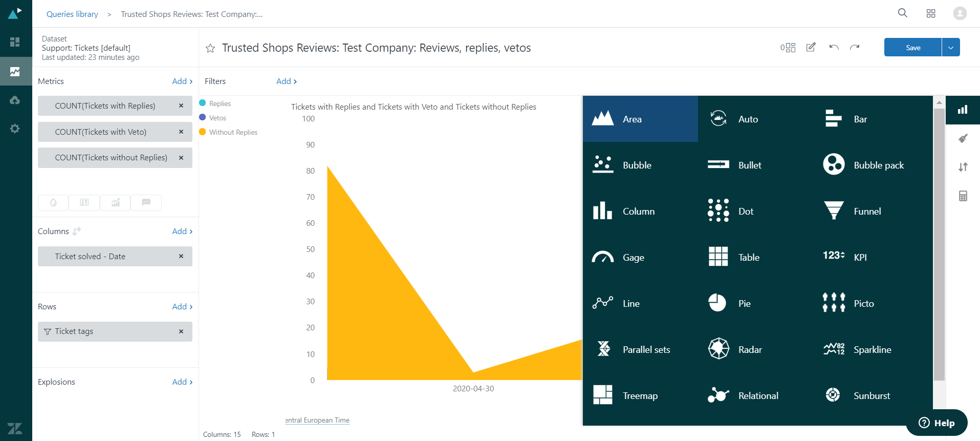Viewport: 980px width, 441px height.
Task: Select the Funnel chart type
Action: [871, 211]
